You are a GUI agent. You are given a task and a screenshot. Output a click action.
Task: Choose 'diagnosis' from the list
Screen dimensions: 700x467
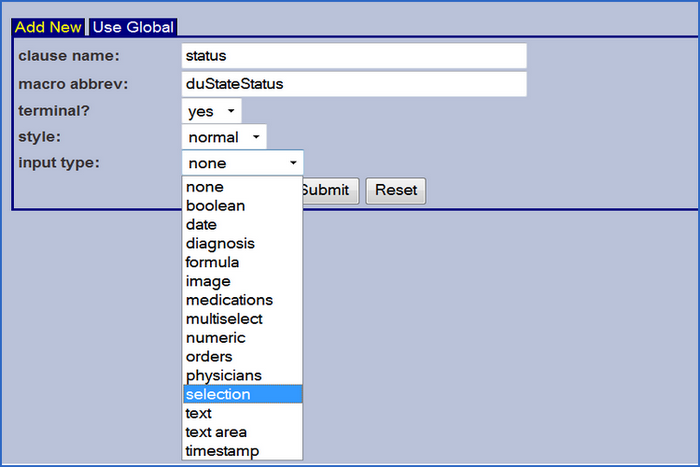tap(242, 243)
